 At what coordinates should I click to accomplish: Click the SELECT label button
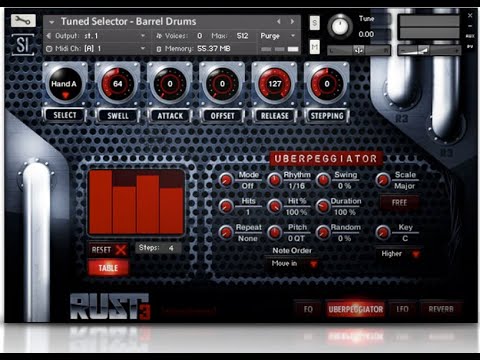tap(65, 116)
